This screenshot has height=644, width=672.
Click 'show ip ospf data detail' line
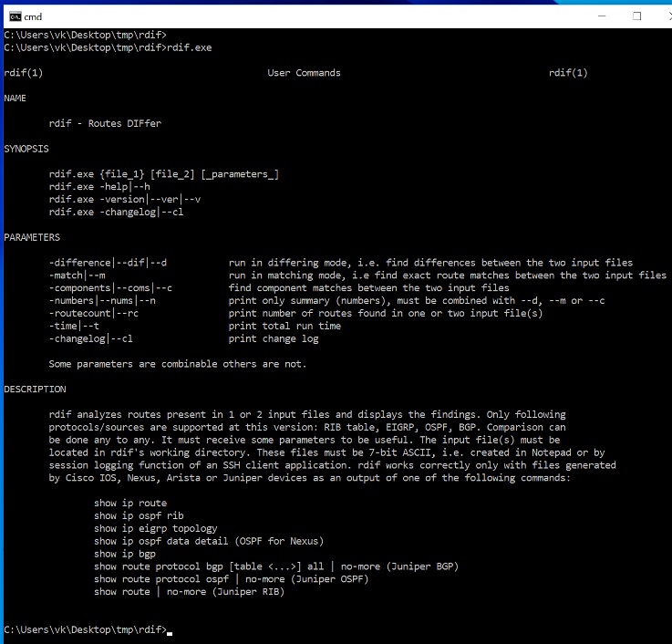(209, 541)
